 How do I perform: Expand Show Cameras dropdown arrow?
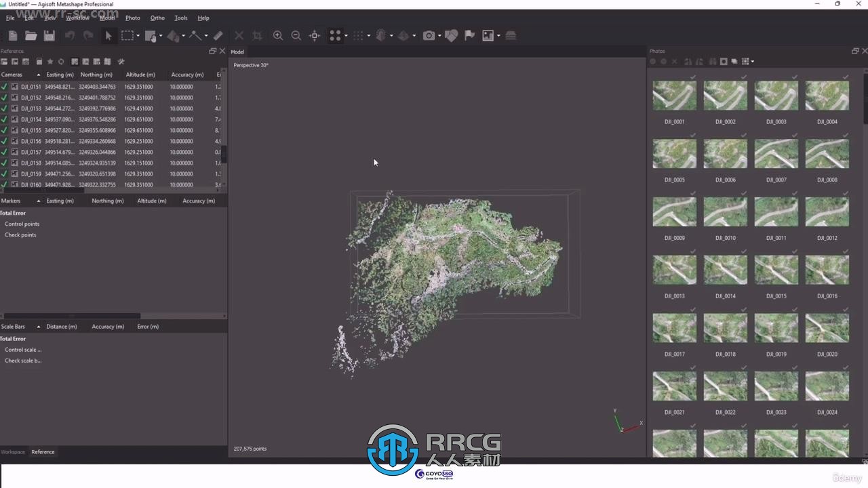[x=439, y=36]
